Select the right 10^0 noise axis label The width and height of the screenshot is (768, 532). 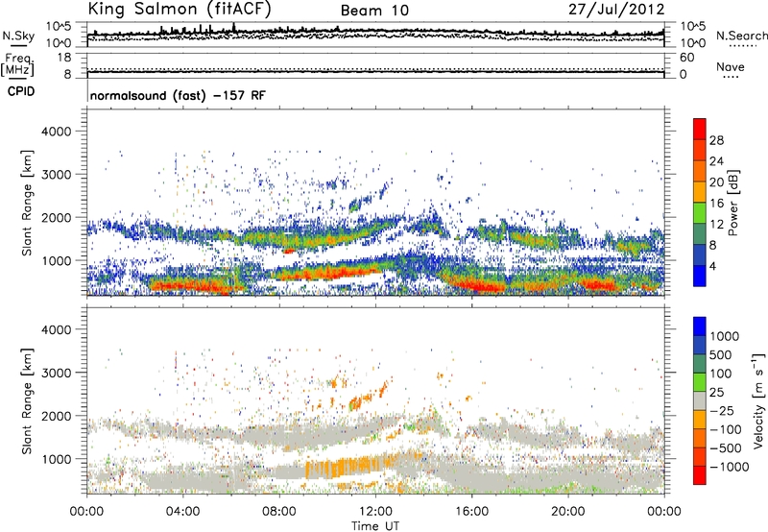693,43
